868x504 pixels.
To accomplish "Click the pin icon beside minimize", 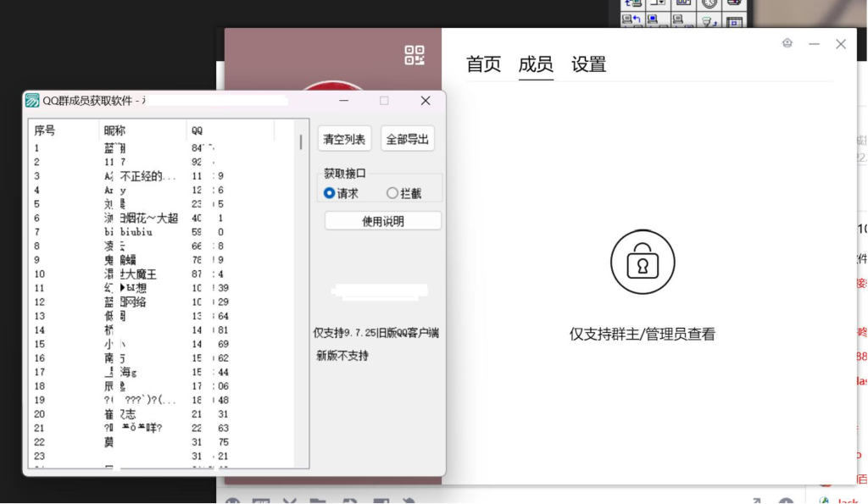I will coord(787,43).
